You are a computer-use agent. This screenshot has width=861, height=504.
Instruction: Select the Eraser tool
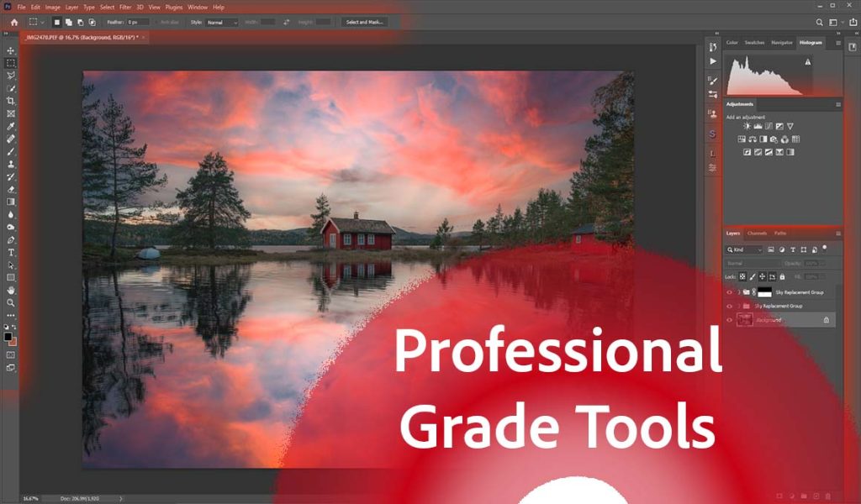(10, 189)
